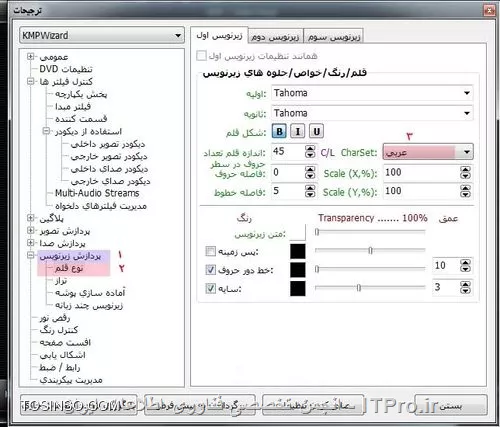Adjust the letter spacing stepper

tap(310, 172)
